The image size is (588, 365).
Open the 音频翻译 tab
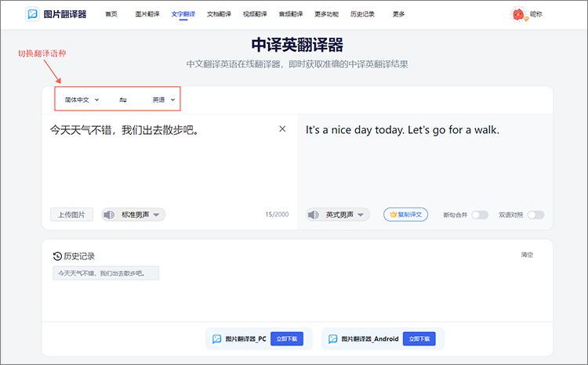(291, 14)
